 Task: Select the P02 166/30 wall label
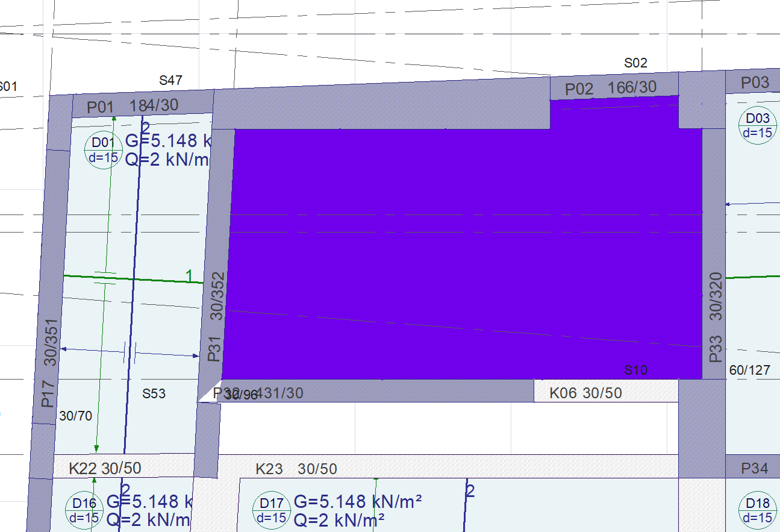[x=610, y=88]
